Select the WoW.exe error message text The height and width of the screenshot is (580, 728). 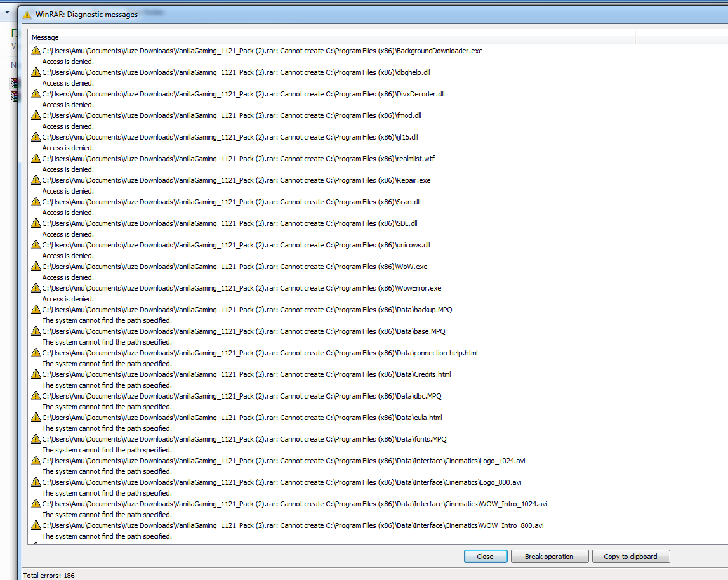[235, 267]
